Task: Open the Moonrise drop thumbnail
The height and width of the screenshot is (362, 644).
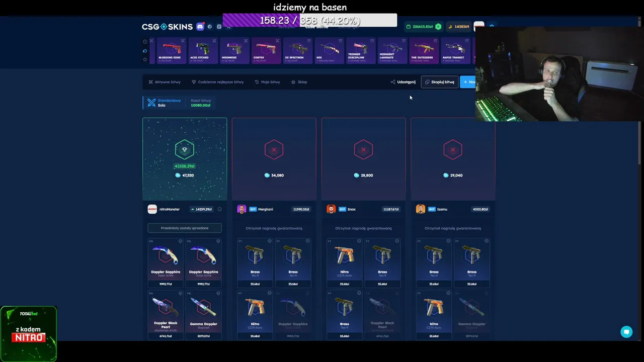Action: (233, 51)
